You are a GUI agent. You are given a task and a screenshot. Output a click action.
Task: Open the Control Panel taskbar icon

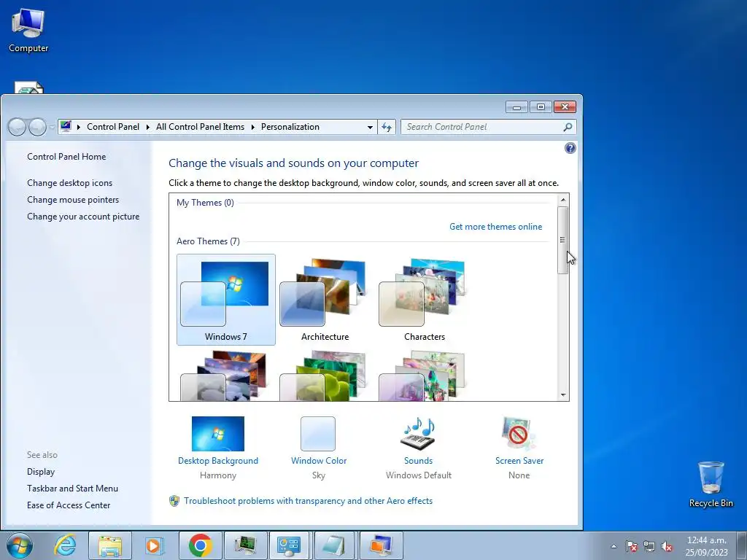tap(289, 545)
